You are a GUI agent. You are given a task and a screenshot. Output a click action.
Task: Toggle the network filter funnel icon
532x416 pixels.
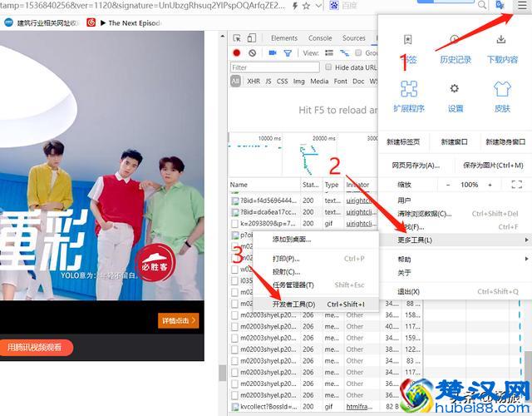(288, 53)
